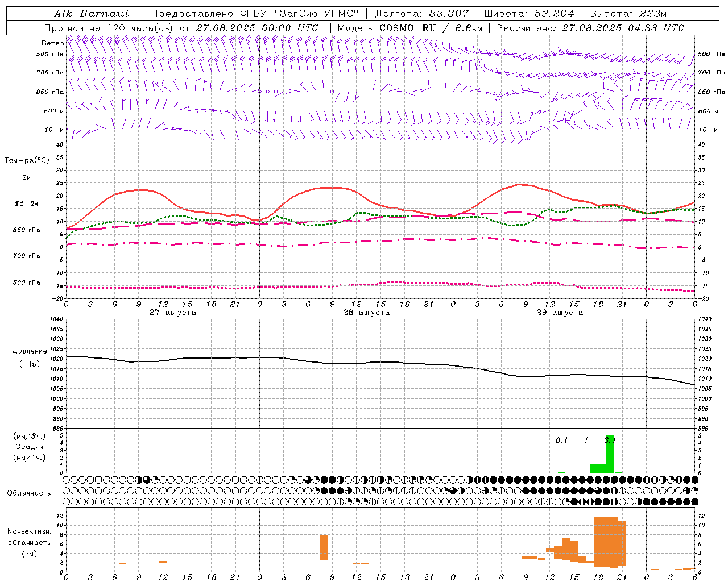Click the '(км)' convective cloud unit label

(30, 554)
